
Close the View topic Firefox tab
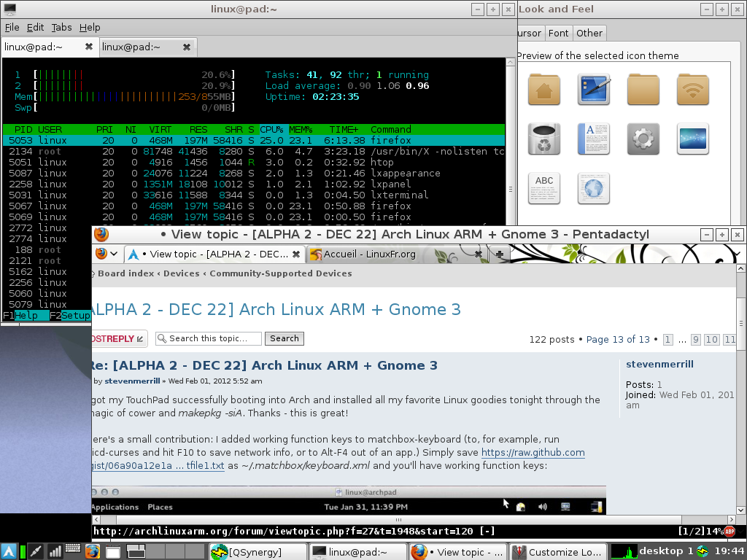click(x=296, y=254)
